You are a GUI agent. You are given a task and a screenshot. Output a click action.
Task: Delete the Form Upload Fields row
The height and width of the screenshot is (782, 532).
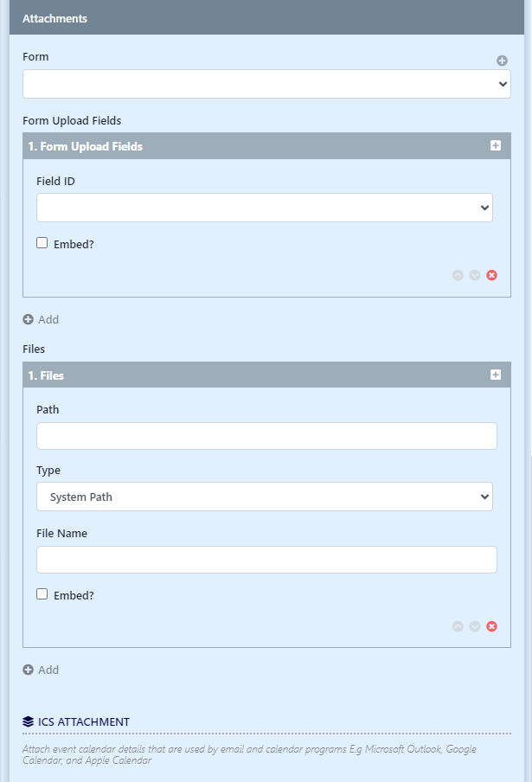(492, 275)
